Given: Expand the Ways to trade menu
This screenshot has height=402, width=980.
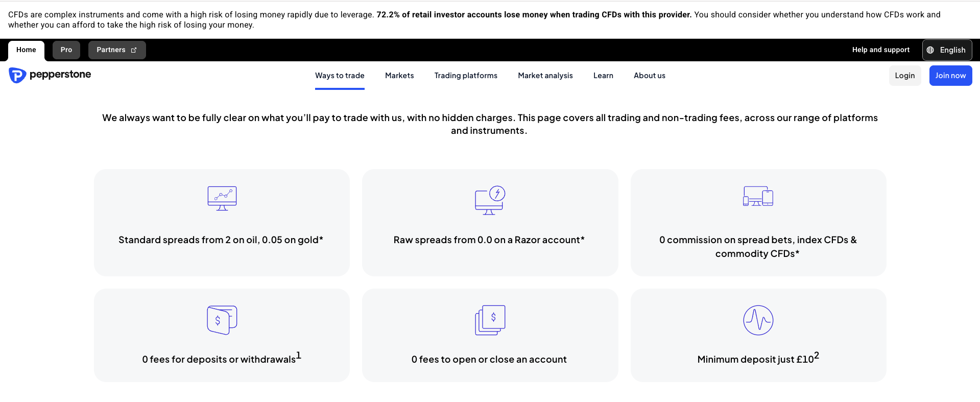Looking at the screenshot, I should pos(340,76).
